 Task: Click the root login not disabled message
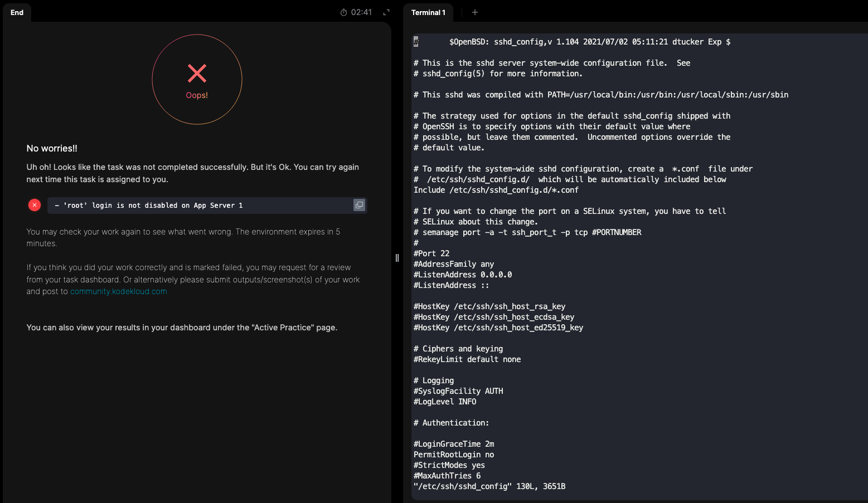[149, 206]
